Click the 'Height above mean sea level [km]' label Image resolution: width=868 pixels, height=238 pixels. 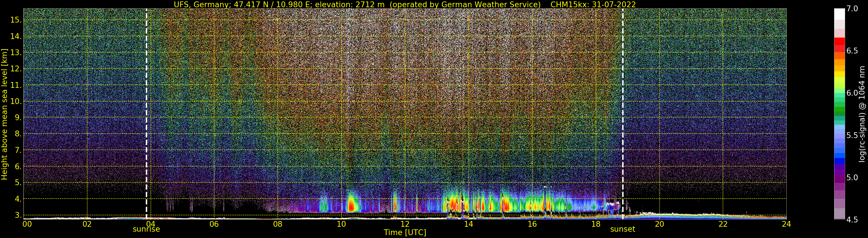4,114
